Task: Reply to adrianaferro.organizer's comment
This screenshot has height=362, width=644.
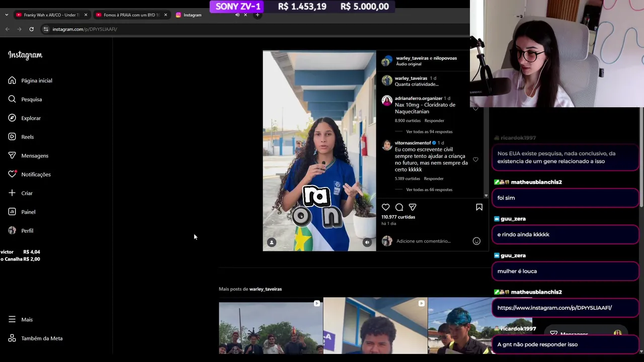Action: [x=434, y=121]
